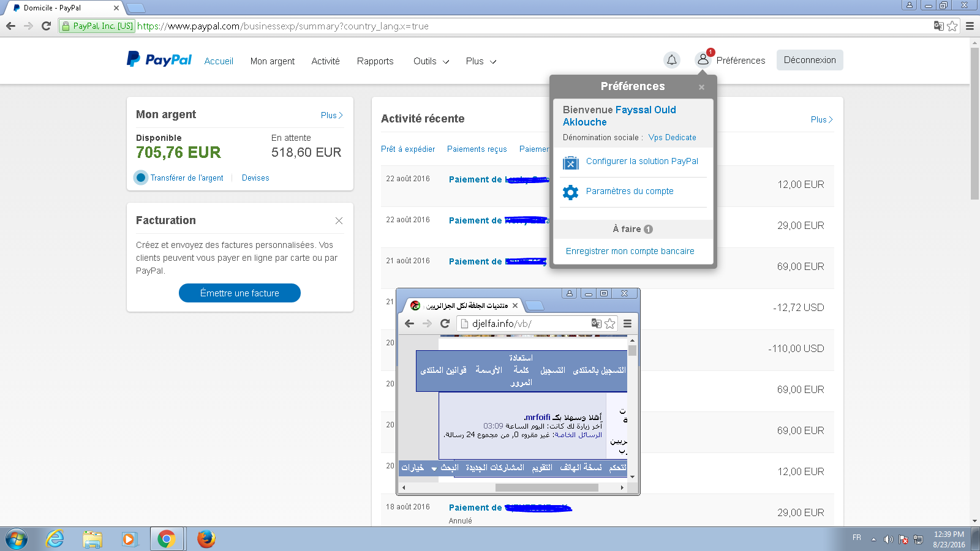Open the Plus link in Mon argent
The height and width of the screenshot is (551, 980).
click(x=331, y=115)
